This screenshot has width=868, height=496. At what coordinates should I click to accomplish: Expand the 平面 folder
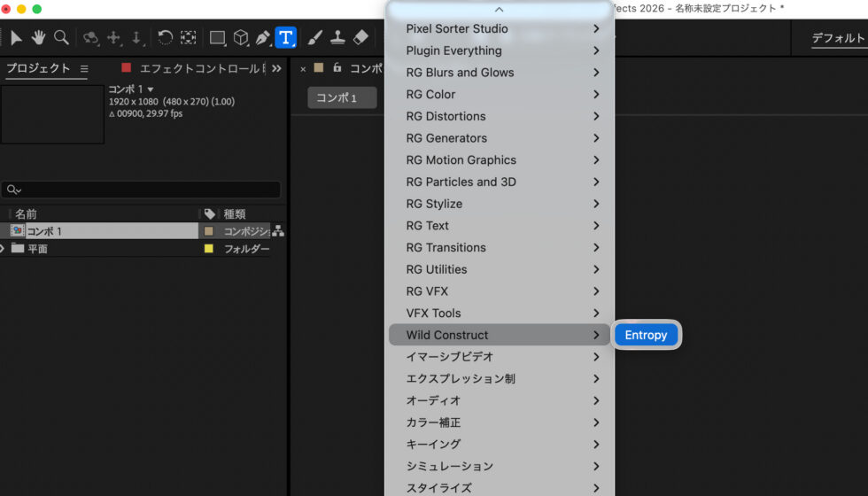[x=3, y=249]
